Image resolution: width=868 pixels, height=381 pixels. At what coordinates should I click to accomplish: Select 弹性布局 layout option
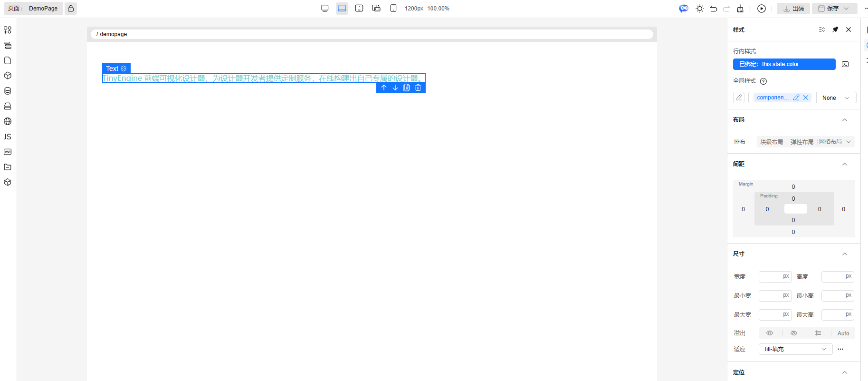(801, 142)
